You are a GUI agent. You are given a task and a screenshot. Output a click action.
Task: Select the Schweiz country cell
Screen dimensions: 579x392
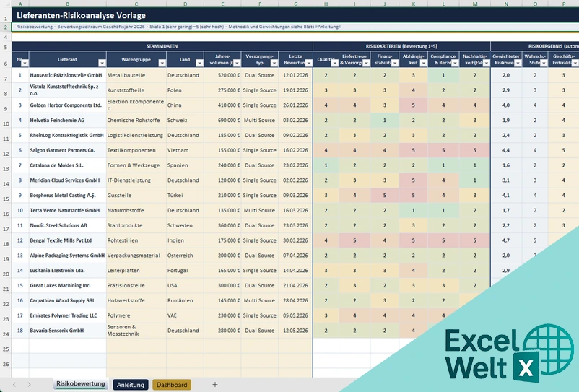pyautogui.click(x=185, y=121)
